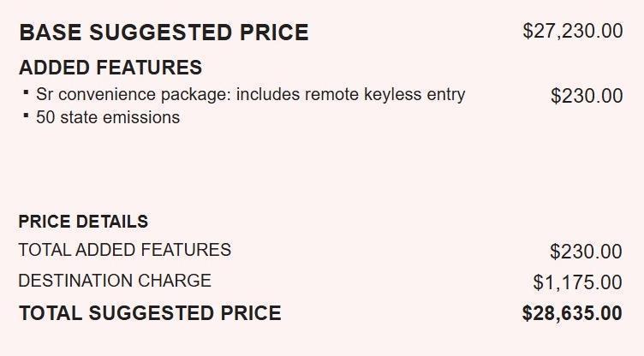Click the $230.00 total added features amount
The image size is (644, 356).
586,252
